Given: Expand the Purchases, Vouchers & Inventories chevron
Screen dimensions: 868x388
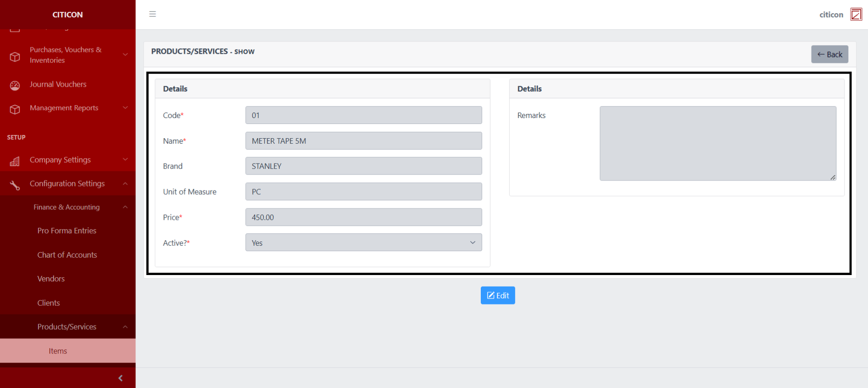Looking at the screenshot, I should tap(125, 55).
